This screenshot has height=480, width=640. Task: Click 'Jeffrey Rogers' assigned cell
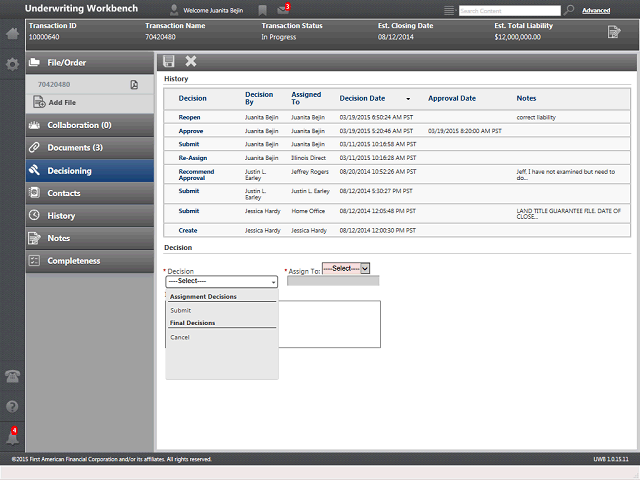(x=310, y=172)
